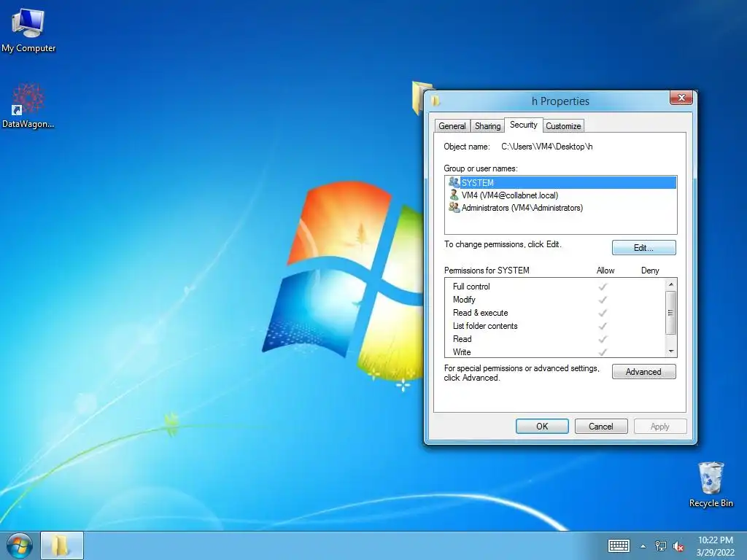
Task: Click the SYSTEM group icon
Action: coord(454,182)
